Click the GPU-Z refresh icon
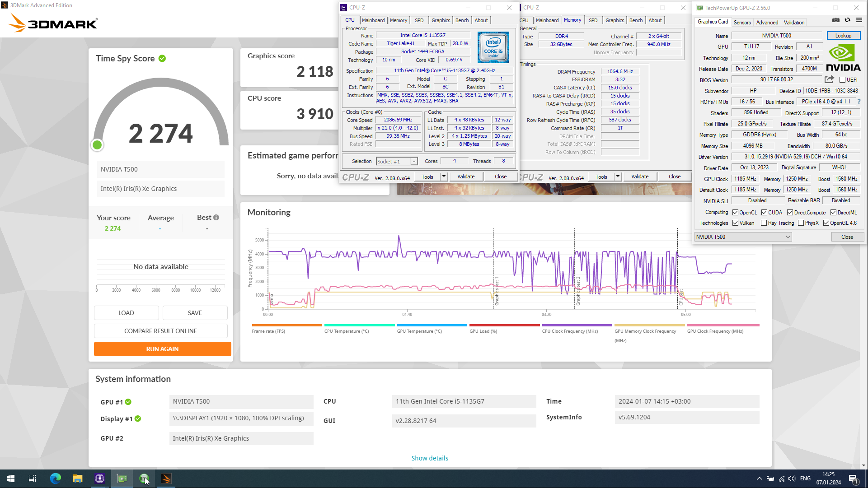 click(848, 20)
